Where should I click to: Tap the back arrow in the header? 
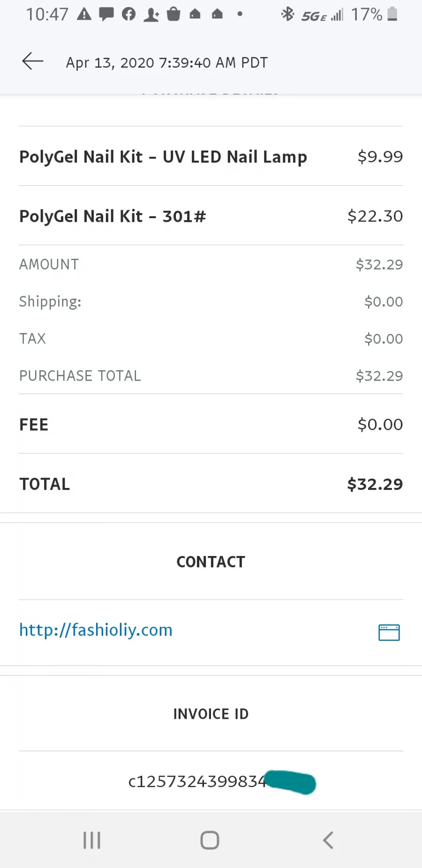(33, 61)
